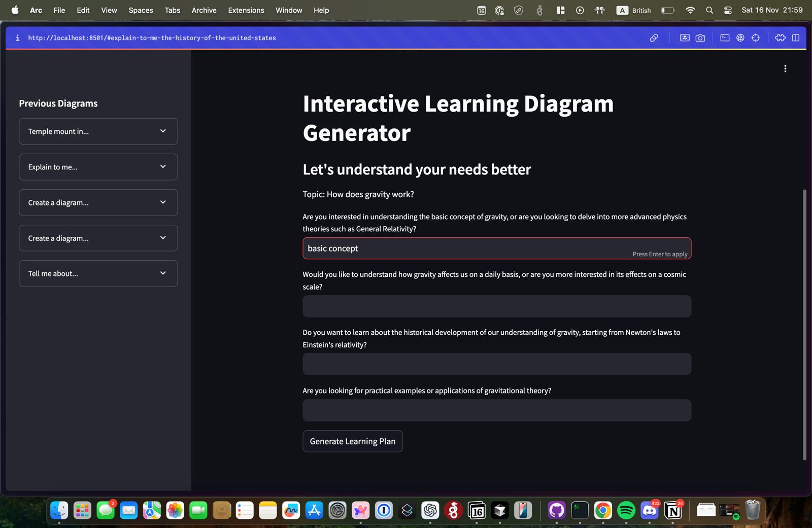Open the Apple menu
This screenshot has width=812, height=528.
point(15,10)
